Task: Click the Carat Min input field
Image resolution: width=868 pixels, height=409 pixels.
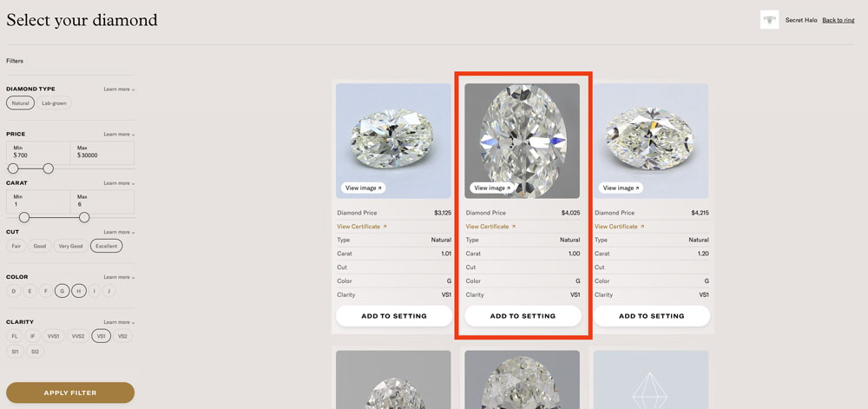Action: pyautogui.click(x=38, y=201)
